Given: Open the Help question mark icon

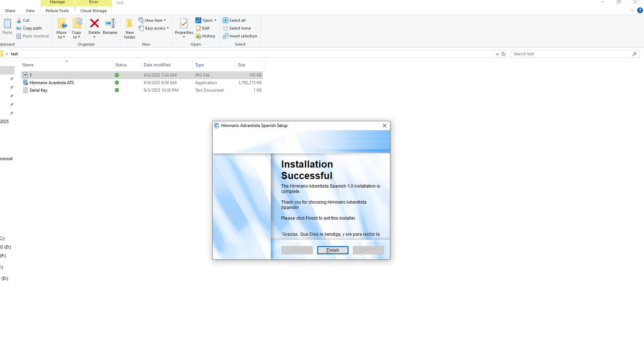Looking at the screenshot, I should 640,10.
